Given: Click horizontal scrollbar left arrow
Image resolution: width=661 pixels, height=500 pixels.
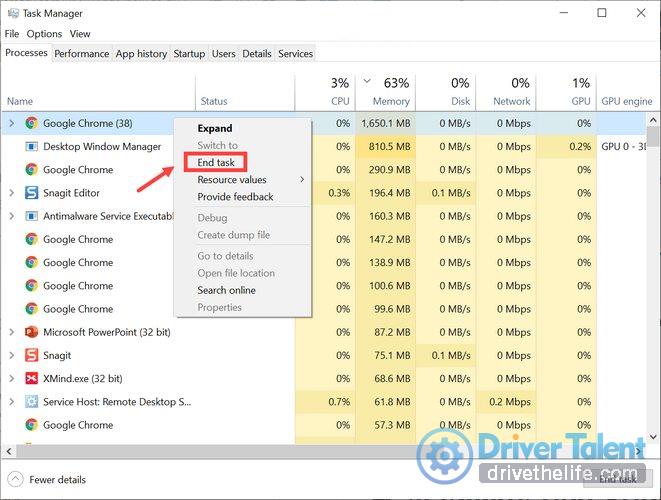Looking at the screenshot, I should (x=8, y=452).
